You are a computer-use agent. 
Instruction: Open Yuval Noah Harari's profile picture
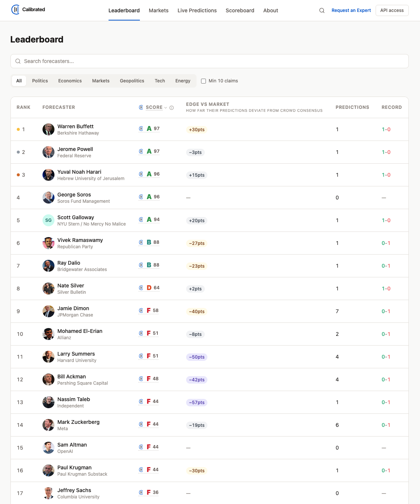48,175
